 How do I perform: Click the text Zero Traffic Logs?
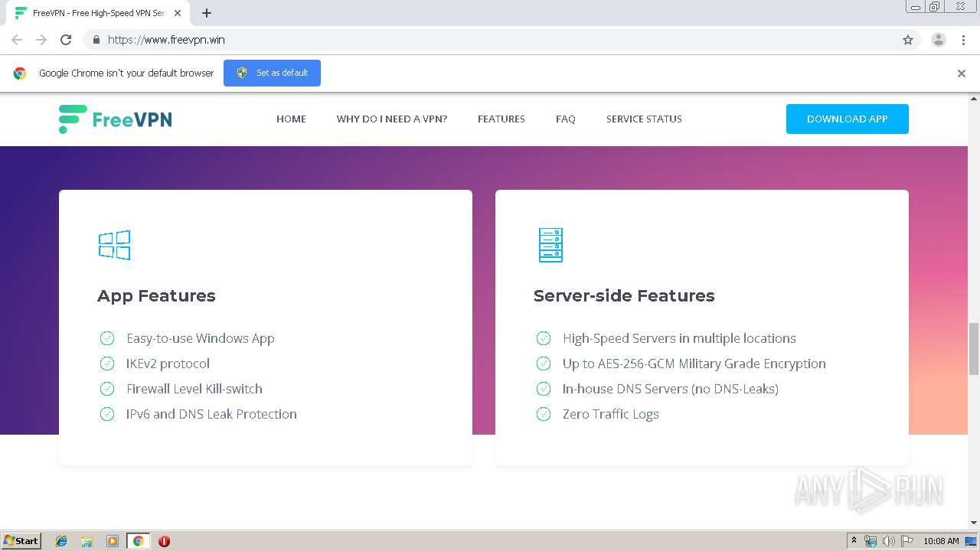click(x=611, y=414)
